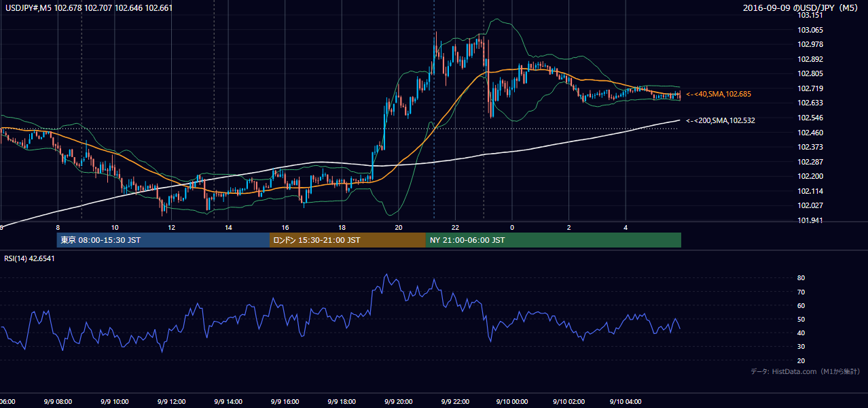
Task: Click hour tick 16 under price chart
Action: click(x=285, y=228)
